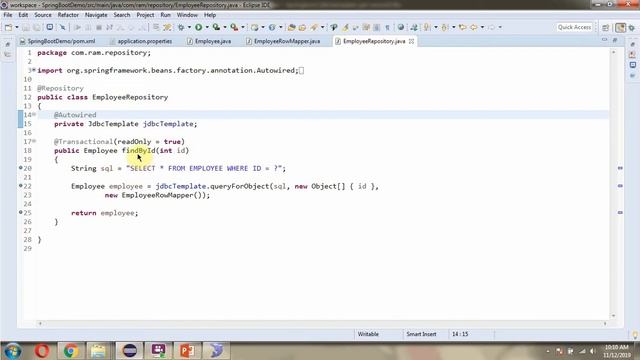Expand the Debug dropdown arrow
This screenshot has width=640, height=360.
pos(189,27)
